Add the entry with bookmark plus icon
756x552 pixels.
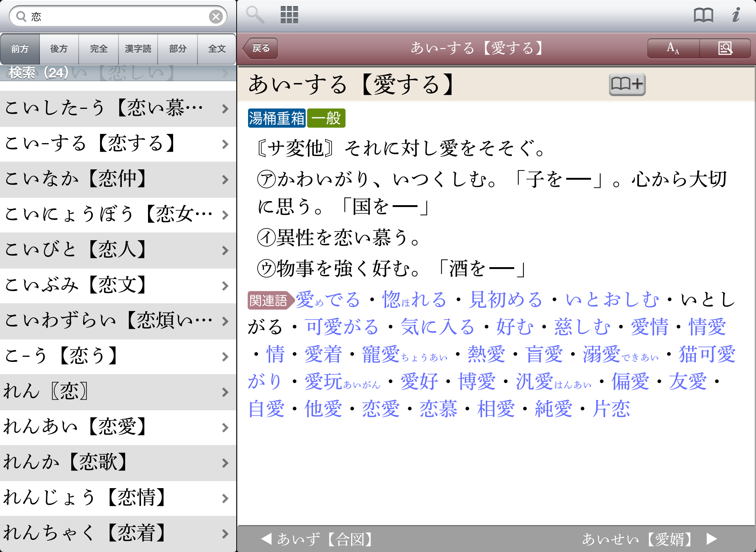point(627,84)
